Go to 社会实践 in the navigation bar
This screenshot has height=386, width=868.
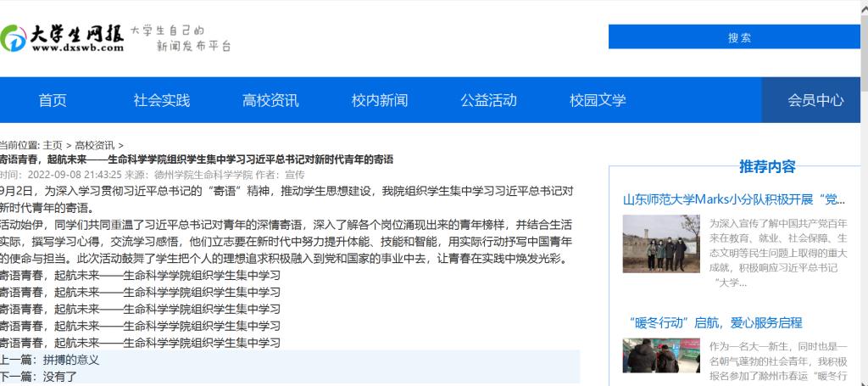(161, 100)
